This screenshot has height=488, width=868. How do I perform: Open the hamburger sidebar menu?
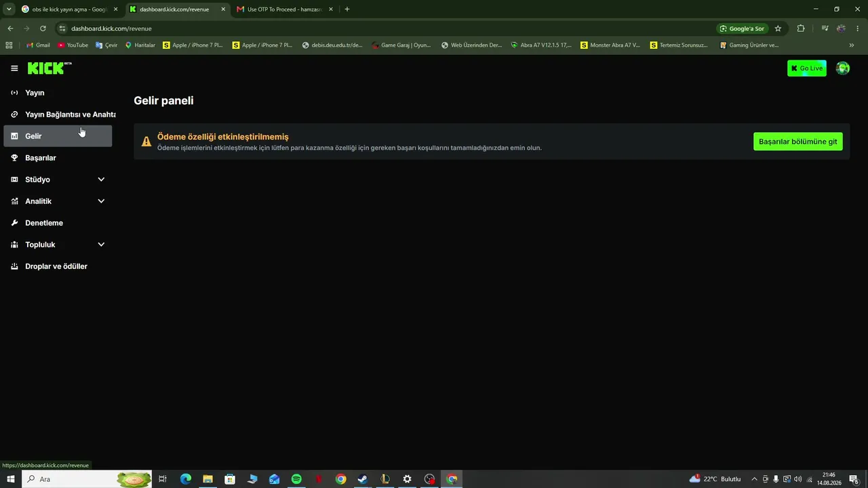coord(14,68)
